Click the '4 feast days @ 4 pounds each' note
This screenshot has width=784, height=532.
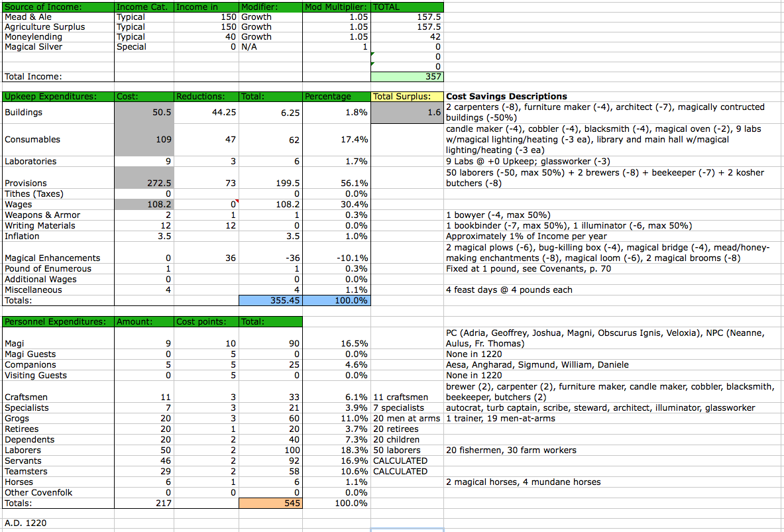tap(509, 290)
